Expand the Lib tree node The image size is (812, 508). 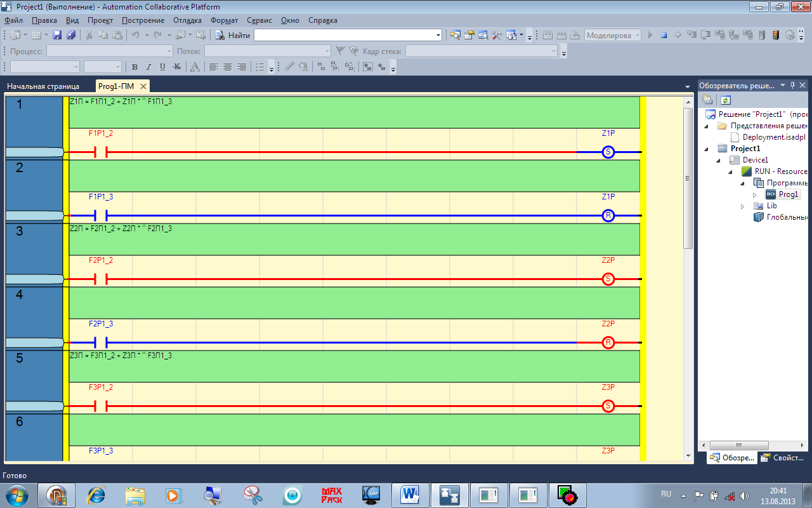(x=743, y=206)
